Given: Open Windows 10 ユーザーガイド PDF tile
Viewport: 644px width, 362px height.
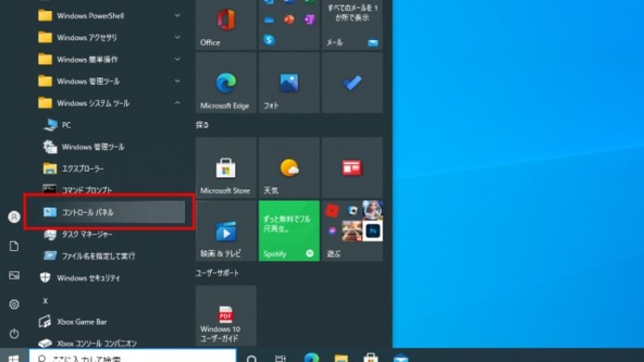Looking at the screenshot, I should (x=226, y=315).
